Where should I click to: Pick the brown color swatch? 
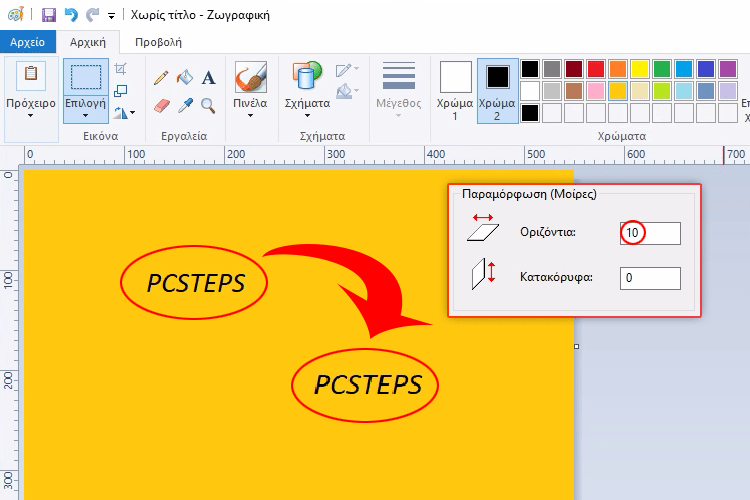pyautogui.click(x=574, y=91)
